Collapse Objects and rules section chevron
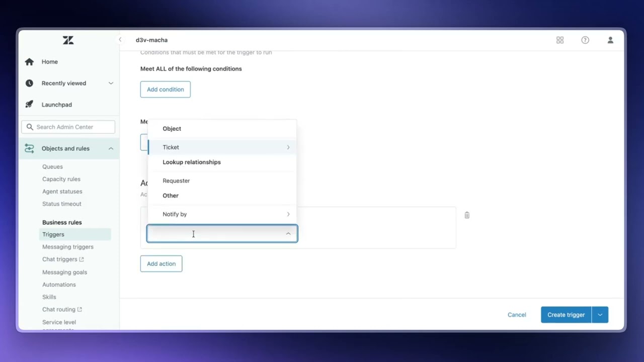Screen dimensions: 644x362 pyautogui.click(x=111, y=148)
